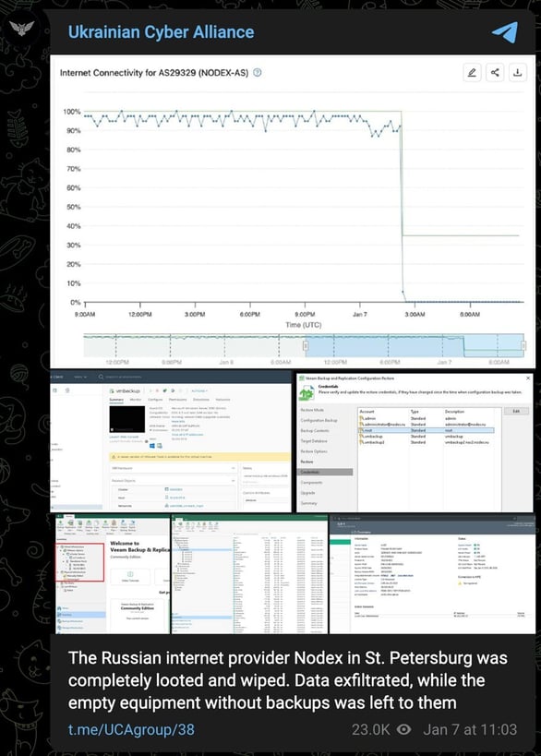Select the highlighted root account row
This screenshot has width=541, height=756.
427,430
